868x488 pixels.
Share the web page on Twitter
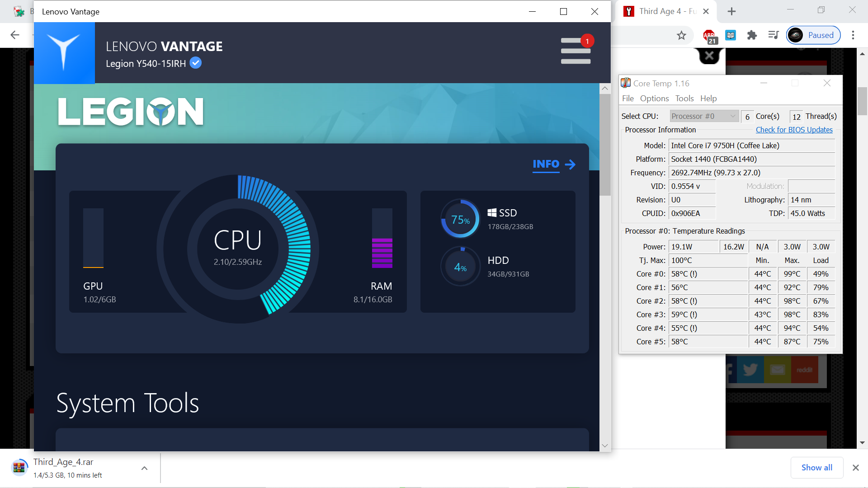750,370
